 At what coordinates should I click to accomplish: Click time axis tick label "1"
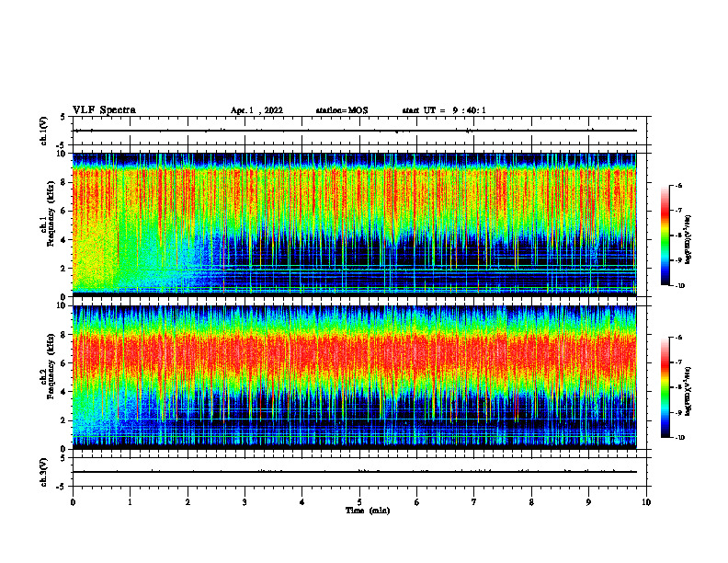click(131, 502)
